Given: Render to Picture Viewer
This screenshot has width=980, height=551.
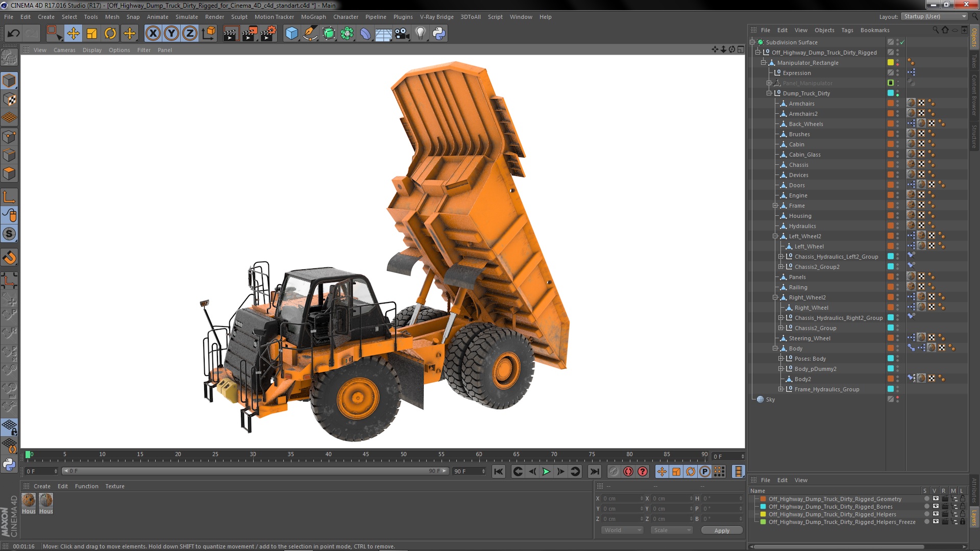Looking at the screenshot, I should (249, 34).
